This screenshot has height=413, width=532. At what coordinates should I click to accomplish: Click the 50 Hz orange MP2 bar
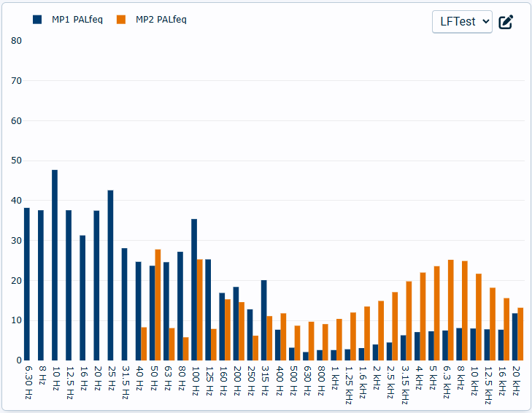pos(158,305)
